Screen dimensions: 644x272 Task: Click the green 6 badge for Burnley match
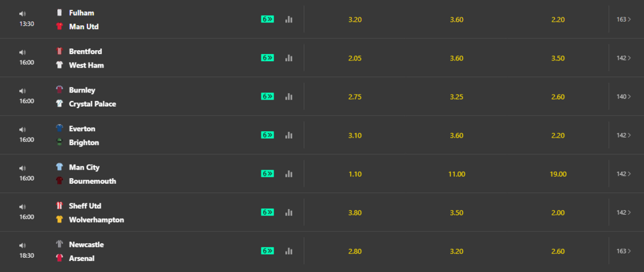[267, 96]
